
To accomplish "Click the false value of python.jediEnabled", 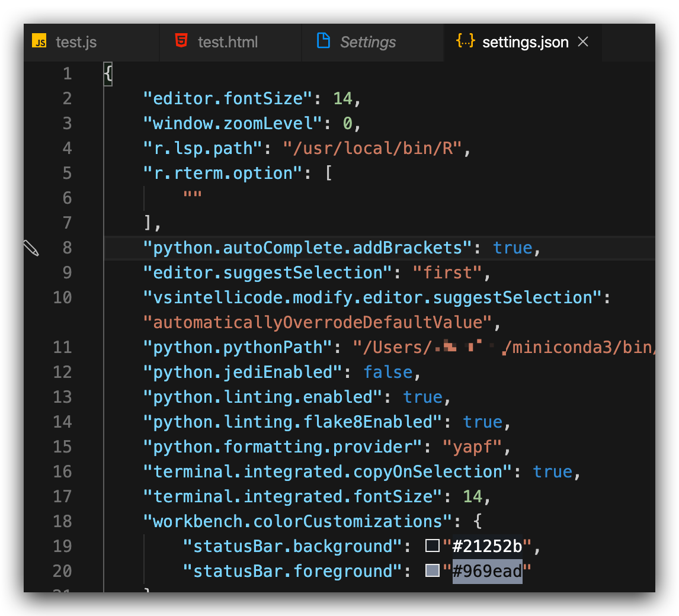I will [x=387, y=372].
